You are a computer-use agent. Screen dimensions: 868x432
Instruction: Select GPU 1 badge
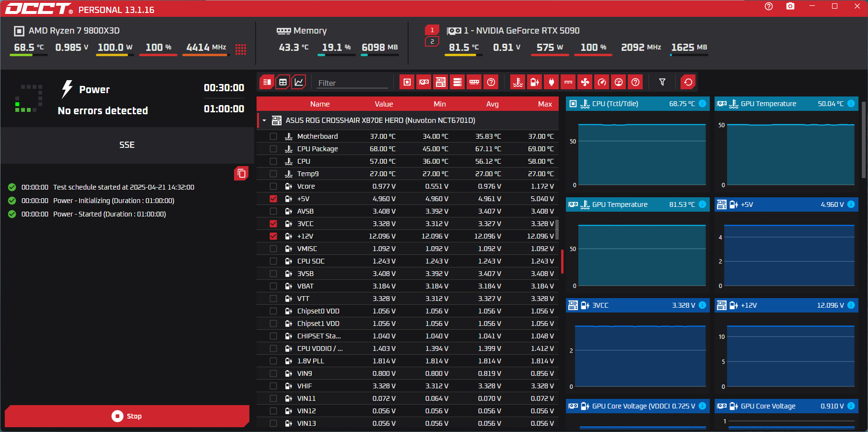[x=432, y=30]
